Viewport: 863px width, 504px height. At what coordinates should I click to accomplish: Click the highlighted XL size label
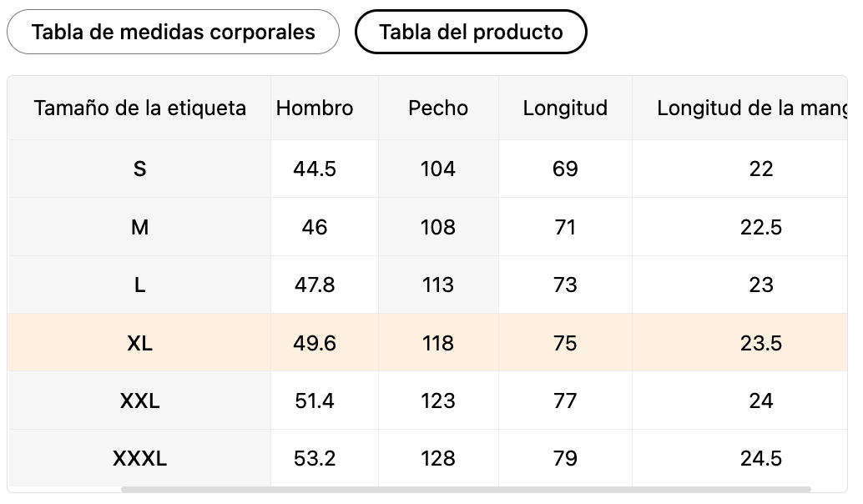(139, 343)
